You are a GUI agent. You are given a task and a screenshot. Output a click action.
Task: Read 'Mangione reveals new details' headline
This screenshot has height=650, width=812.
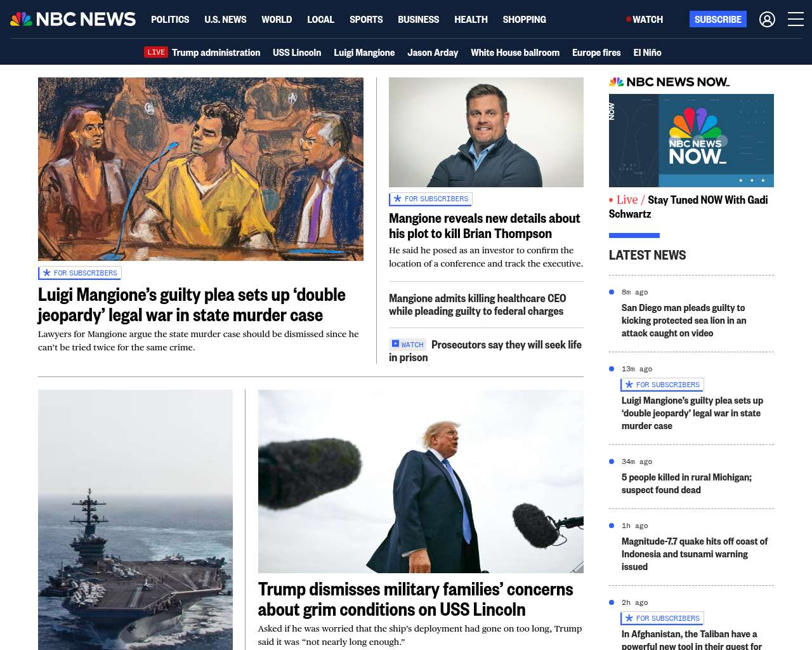tap(484, 226)
